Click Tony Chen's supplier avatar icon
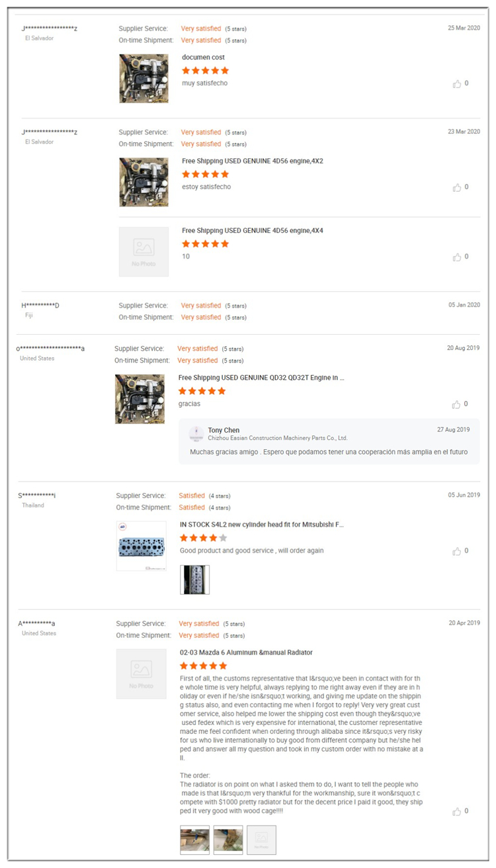 (x=196, y=433)
